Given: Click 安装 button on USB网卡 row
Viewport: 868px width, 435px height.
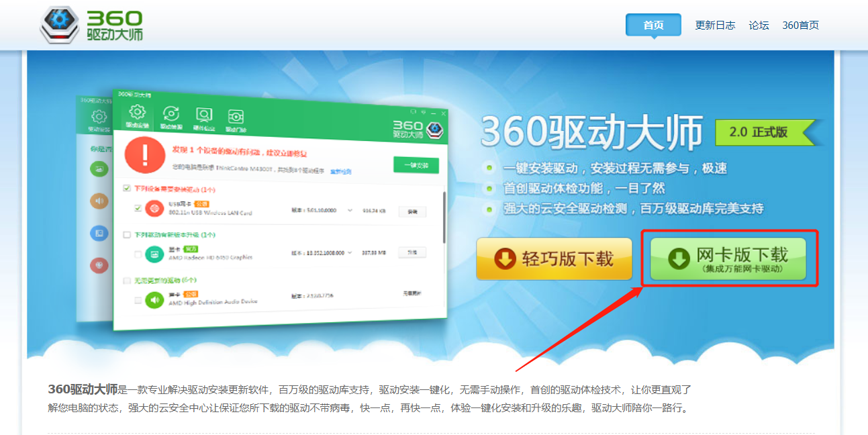Looking at the screenshot, I should click(x=412, y=212).
